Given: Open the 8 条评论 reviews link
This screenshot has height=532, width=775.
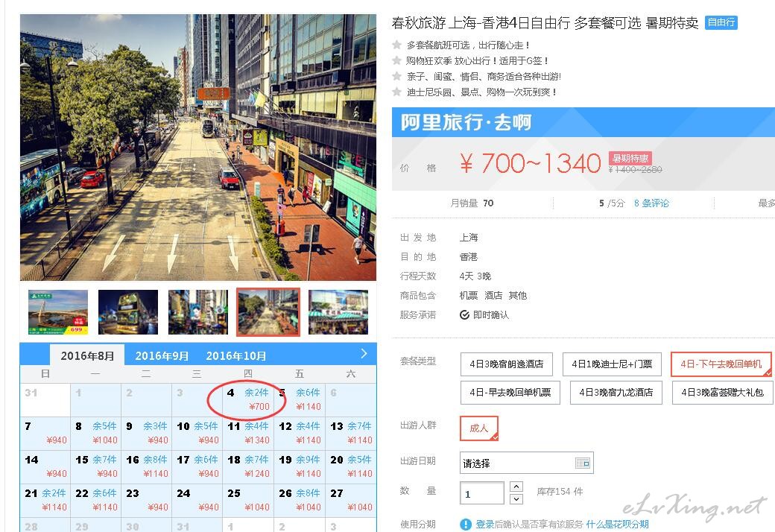Looking at the screenshot, I should tap(651, 203).
